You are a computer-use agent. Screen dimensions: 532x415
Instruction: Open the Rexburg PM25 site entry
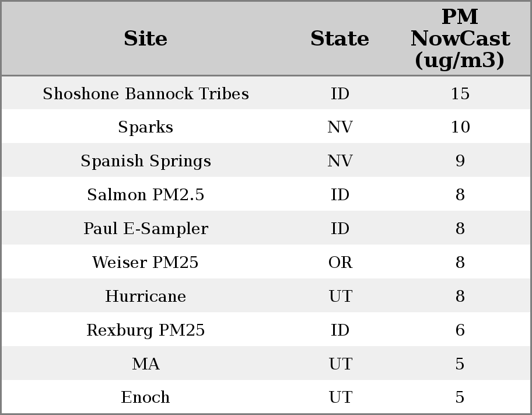point(145,330)
